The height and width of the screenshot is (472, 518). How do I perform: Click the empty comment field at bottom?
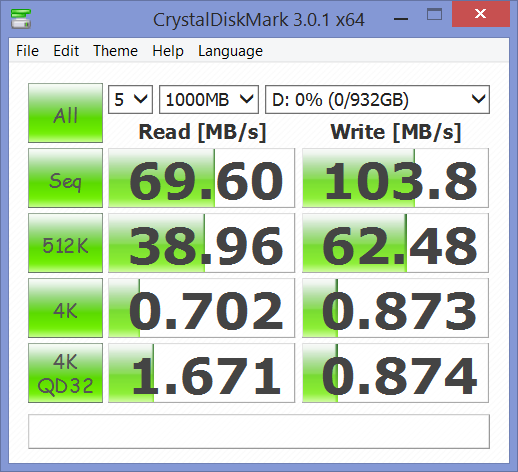tap(259, 432)
